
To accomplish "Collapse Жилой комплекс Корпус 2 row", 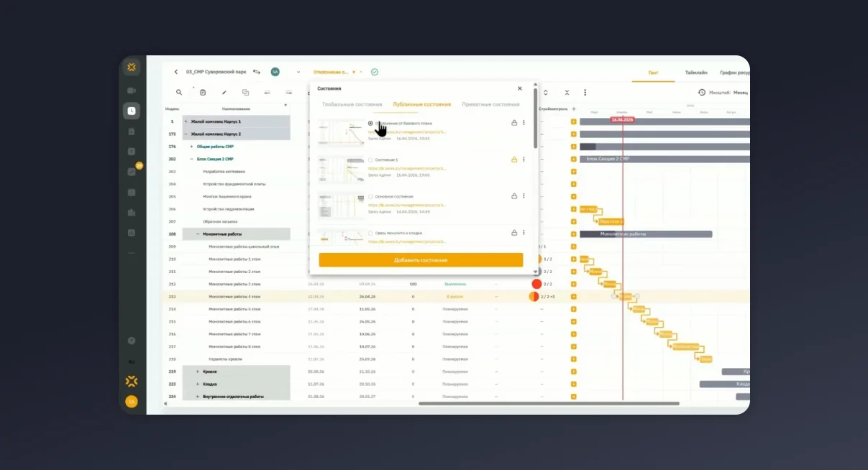I will click(x=186, y=134).
